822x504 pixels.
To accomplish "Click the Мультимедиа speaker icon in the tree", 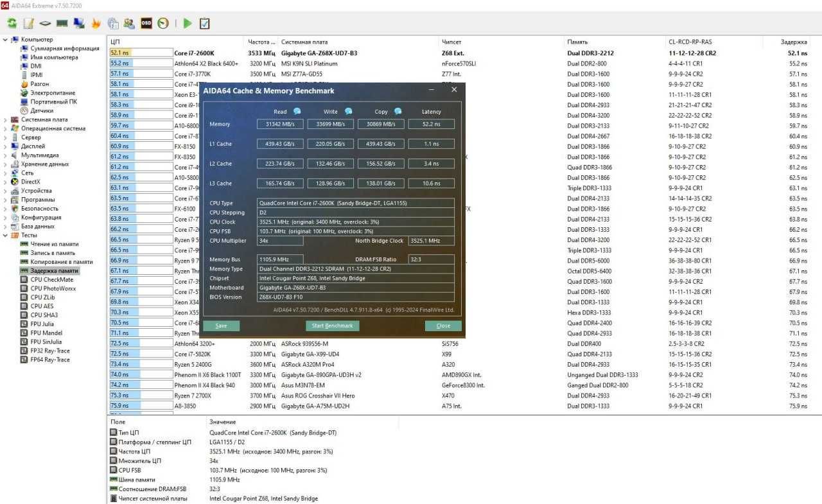I will pos(15,155).
